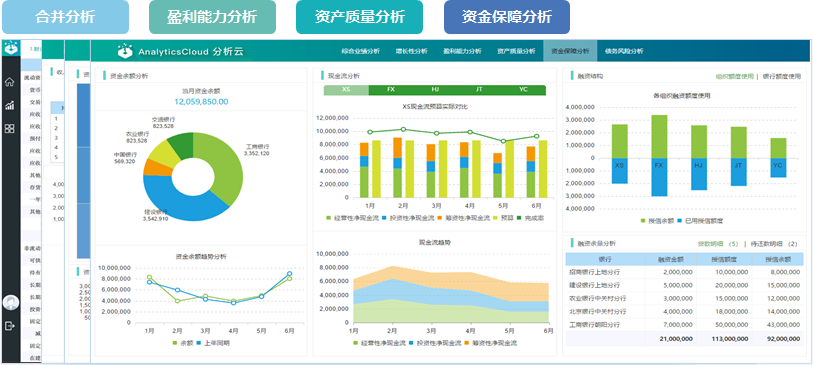813x365 pixels.
Task: Click the cloud logo atop dark sidebar
Action: click(x=10, y=48)
